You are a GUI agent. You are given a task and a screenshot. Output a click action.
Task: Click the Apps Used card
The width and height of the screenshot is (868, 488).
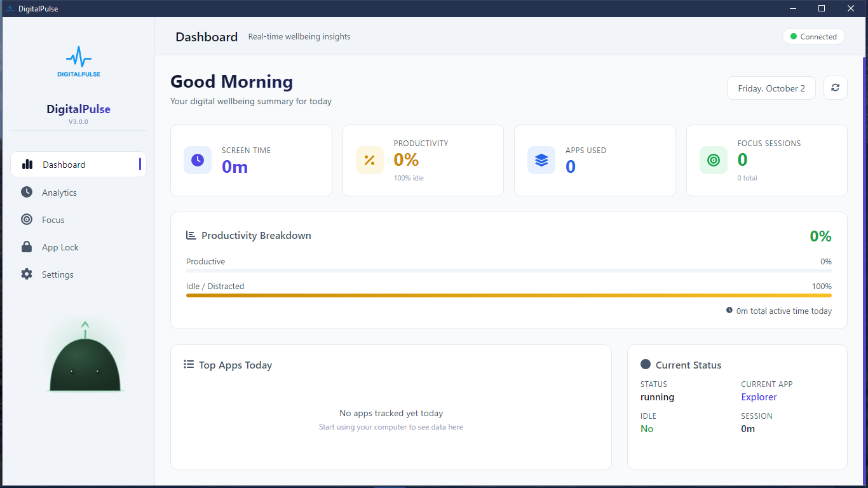click(x=595, y=160)
